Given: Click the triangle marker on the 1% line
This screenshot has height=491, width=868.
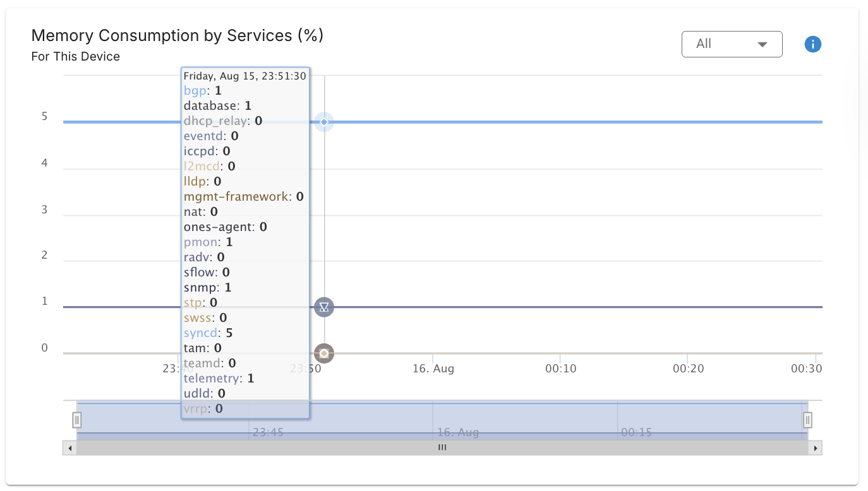Looking at the screenshot, I should point(324,307).
